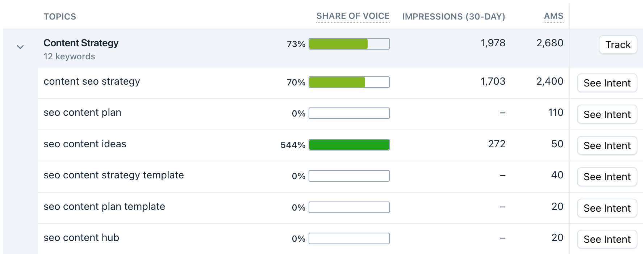Image resolution: width=644 pixels, height=254 pixels.
Task: Open See Intent for seo content plan
Action: pos(607,114)
